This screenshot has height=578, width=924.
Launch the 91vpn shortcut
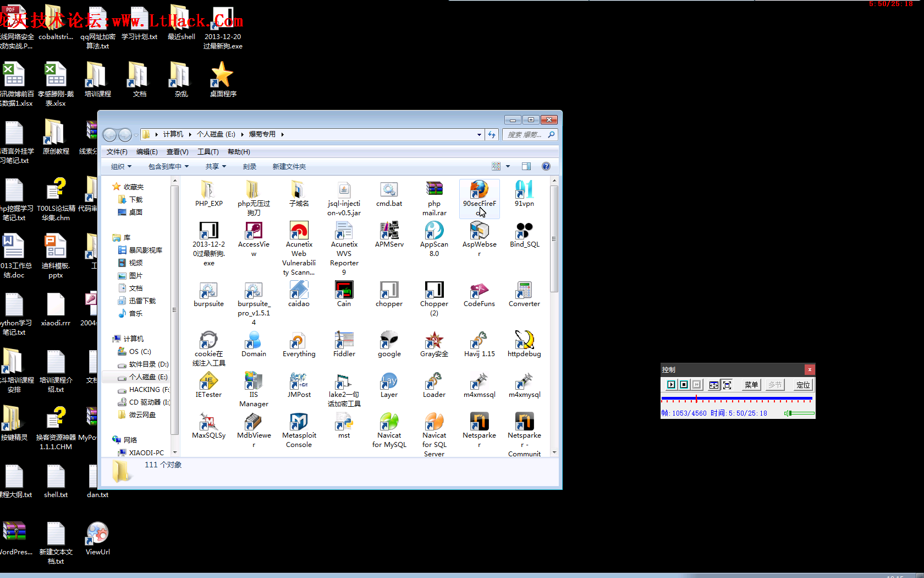click(524, 194)
